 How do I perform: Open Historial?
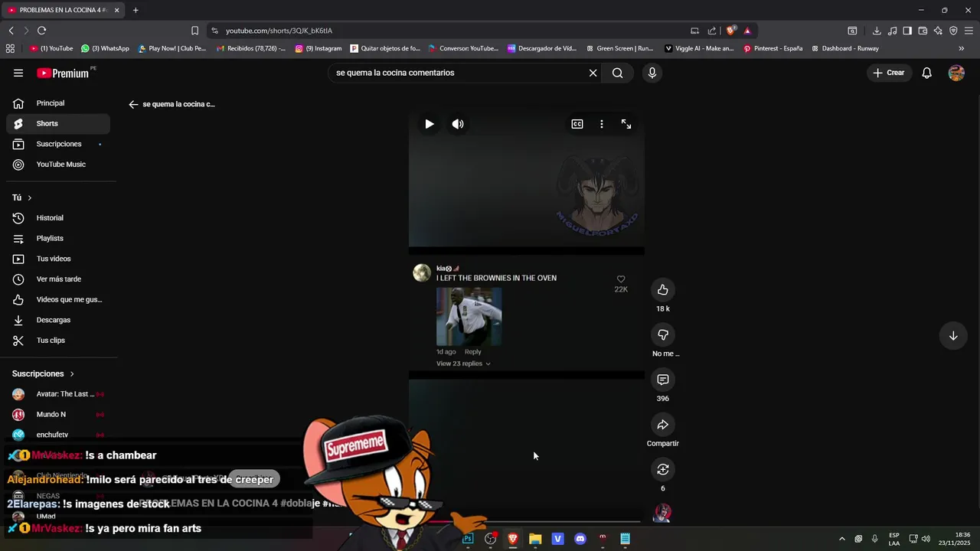click(58, 218)
